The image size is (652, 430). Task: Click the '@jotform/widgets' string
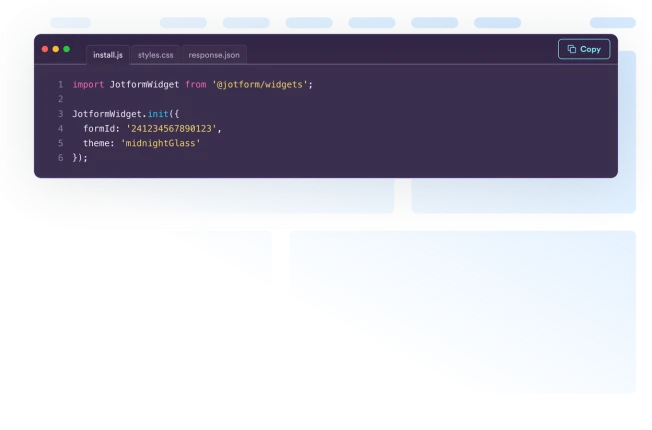click(x=260, y=85)
